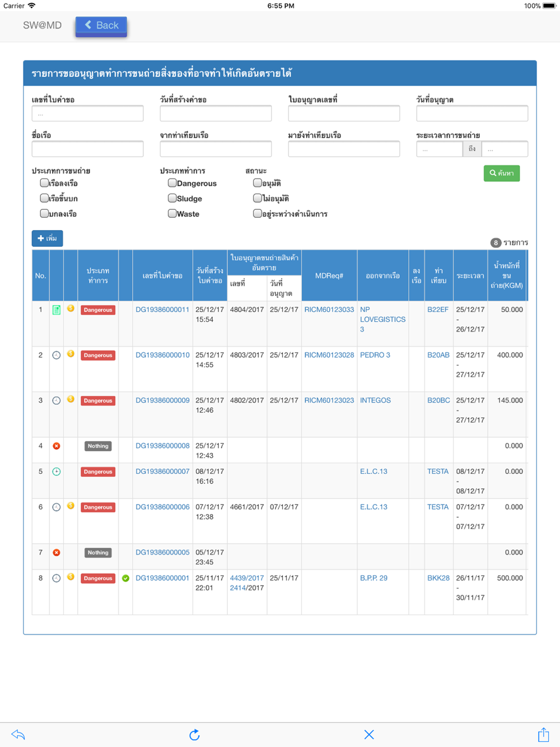Open request DG19386000001
This screenshot has height=747, width=560.
162,578
